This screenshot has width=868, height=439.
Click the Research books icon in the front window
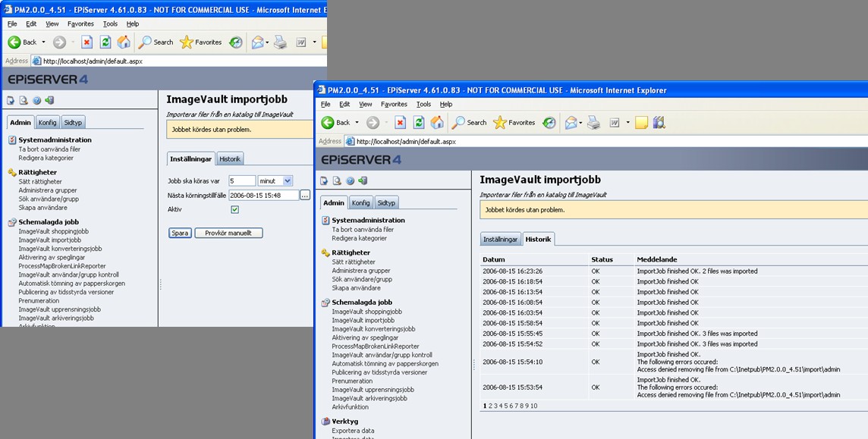click(659, 122)
